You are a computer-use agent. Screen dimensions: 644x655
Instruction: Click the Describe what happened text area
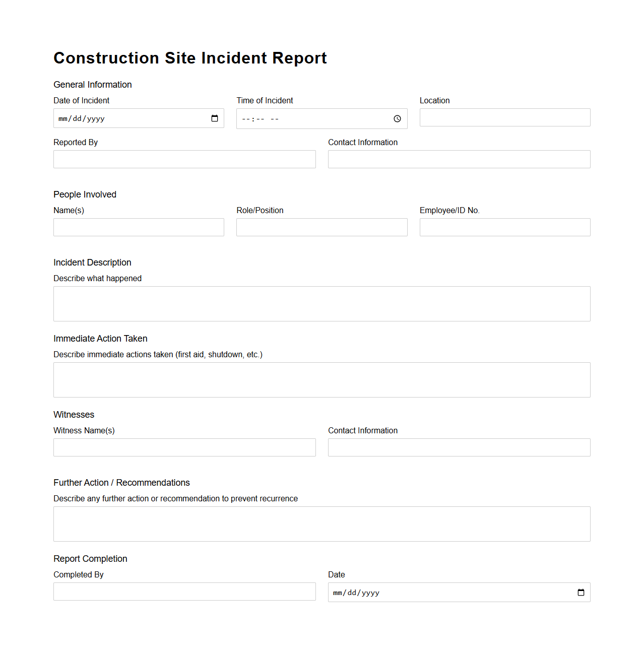coord(321,303)
